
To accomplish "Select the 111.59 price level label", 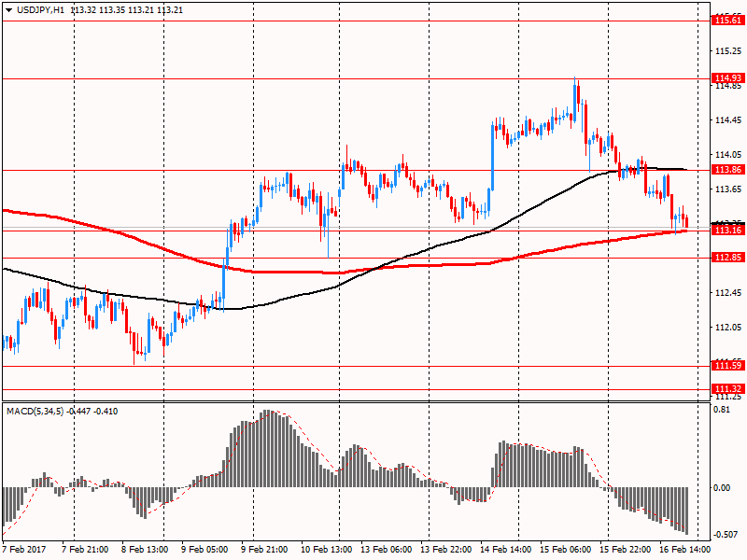I will pos(728,366).
